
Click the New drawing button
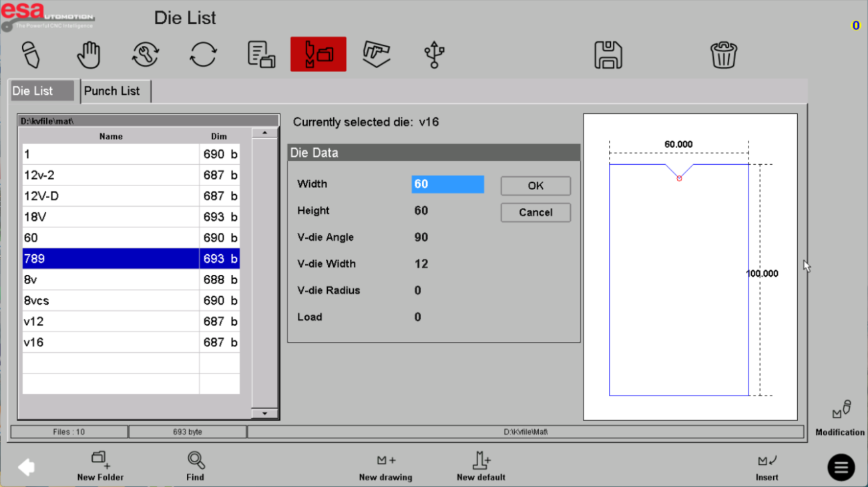point(385,466)
